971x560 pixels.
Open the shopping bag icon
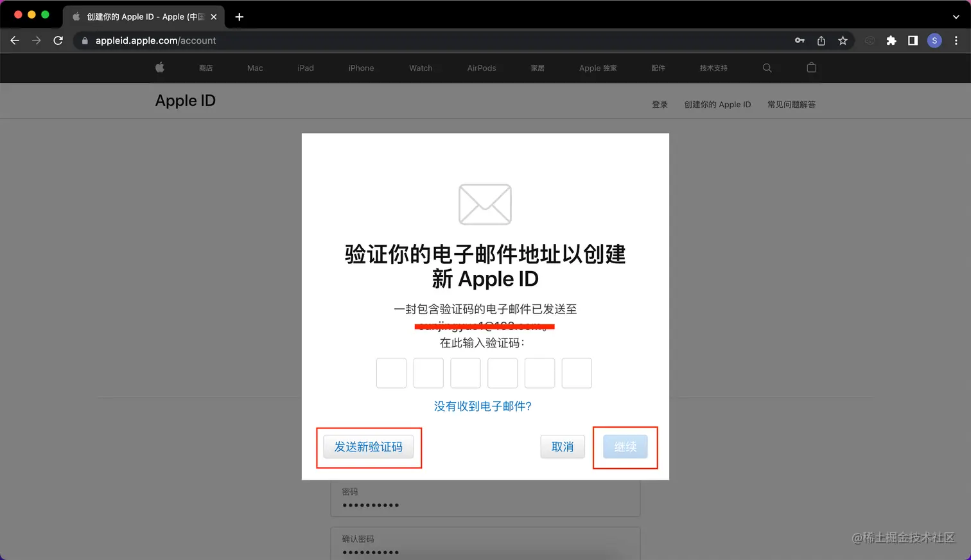(812, 67)
